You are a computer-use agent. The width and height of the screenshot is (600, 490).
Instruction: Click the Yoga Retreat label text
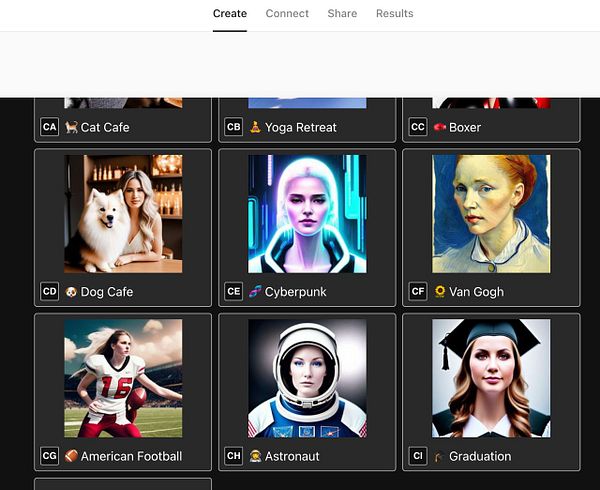[301, 127]
